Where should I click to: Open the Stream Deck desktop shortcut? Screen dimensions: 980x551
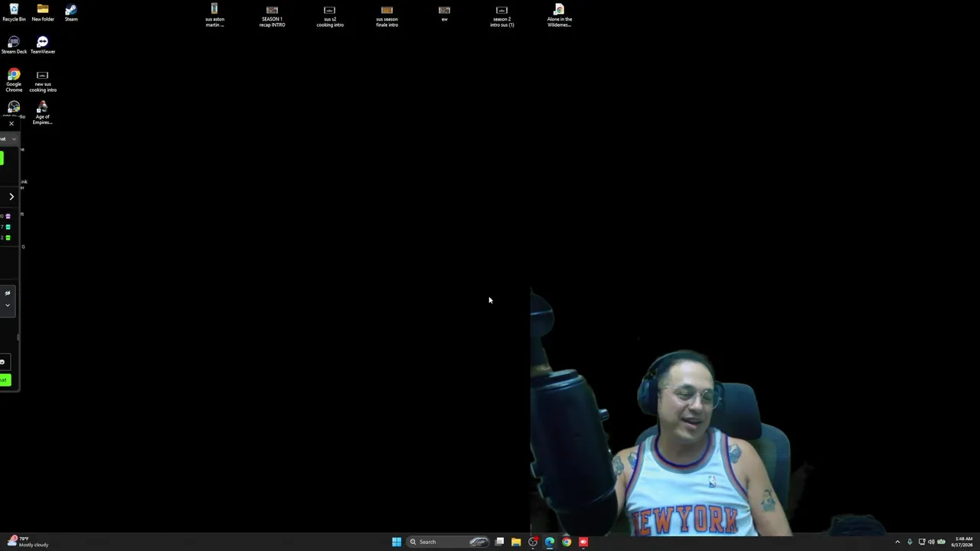tap(14, 45)
